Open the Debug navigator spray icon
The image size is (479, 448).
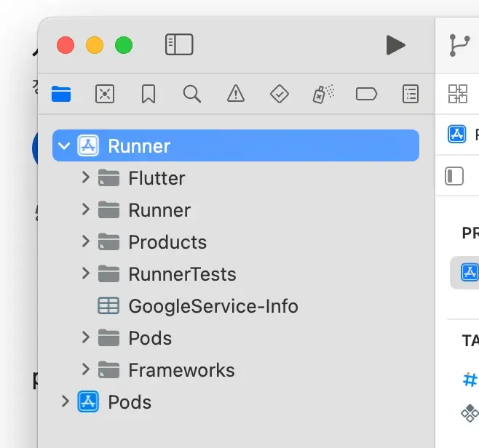tap(323, 94)
